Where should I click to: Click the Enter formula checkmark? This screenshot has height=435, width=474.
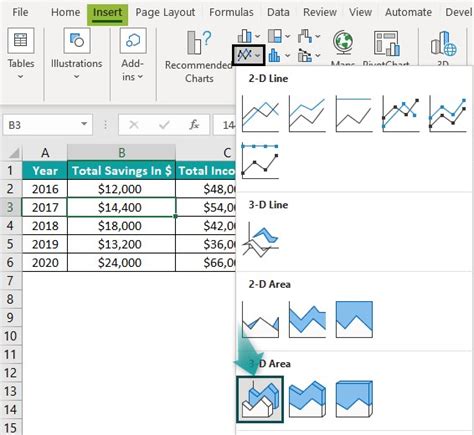click(164, 125)
